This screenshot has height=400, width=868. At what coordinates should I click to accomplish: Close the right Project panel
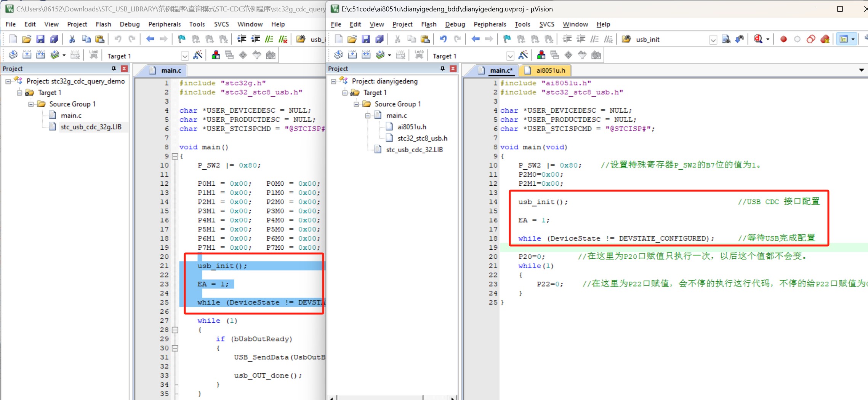pyautogui.click(x=453, y=69)
